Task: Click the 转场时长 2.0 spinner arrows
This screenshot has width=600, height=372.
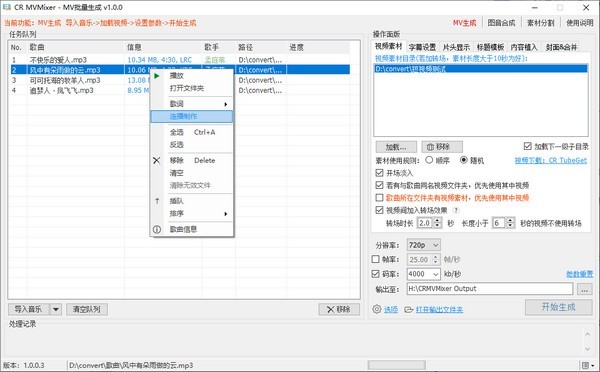Action: point(437,223)
